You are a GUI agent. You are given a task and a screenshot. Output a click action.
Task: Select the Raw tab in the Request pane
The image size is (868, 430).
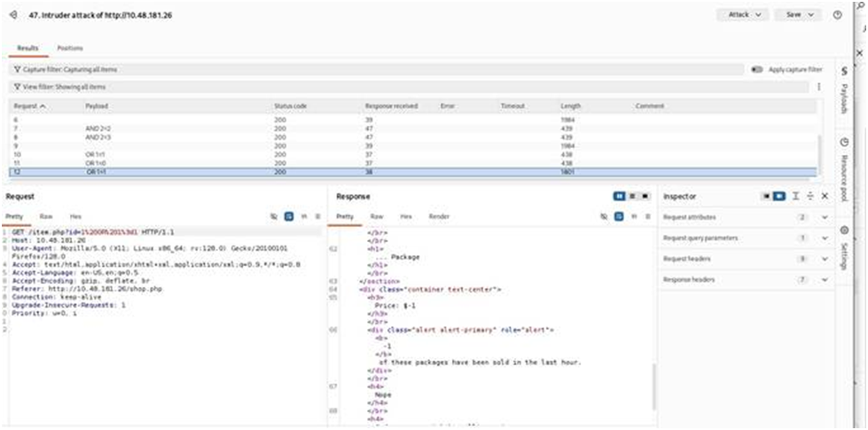[x=45, y=216]
